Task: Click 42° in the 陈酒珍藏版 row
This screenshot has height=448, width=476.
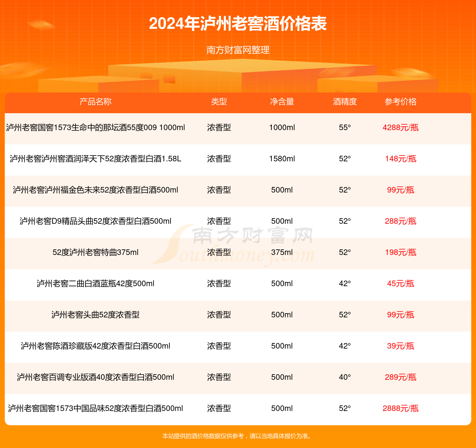Action: 345,346
